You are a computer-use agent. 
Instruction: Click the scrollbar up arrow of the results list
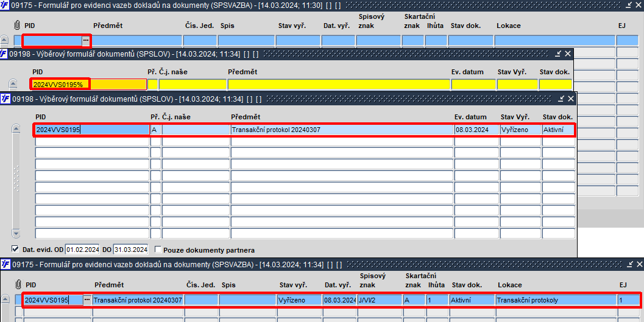coord(16,129)
